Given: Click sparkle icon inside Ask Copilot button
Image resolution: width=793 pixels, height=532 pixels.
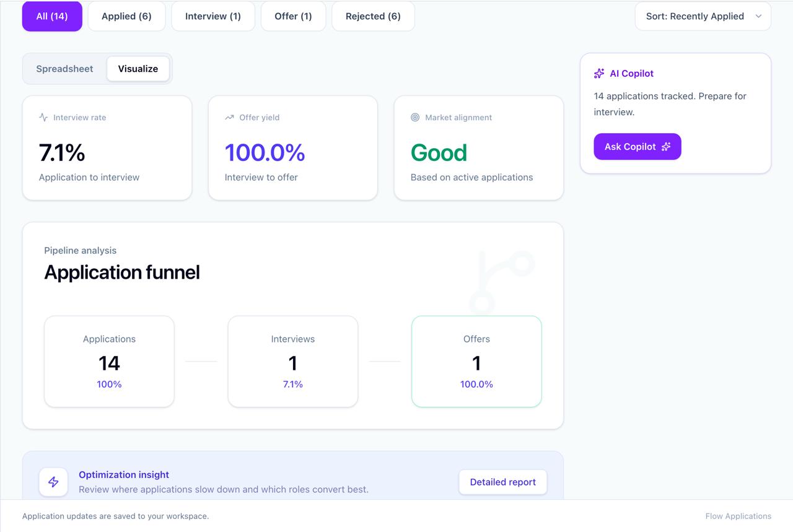Looking at the screenshot, I should pyautogui.click(x=666, y=147).
